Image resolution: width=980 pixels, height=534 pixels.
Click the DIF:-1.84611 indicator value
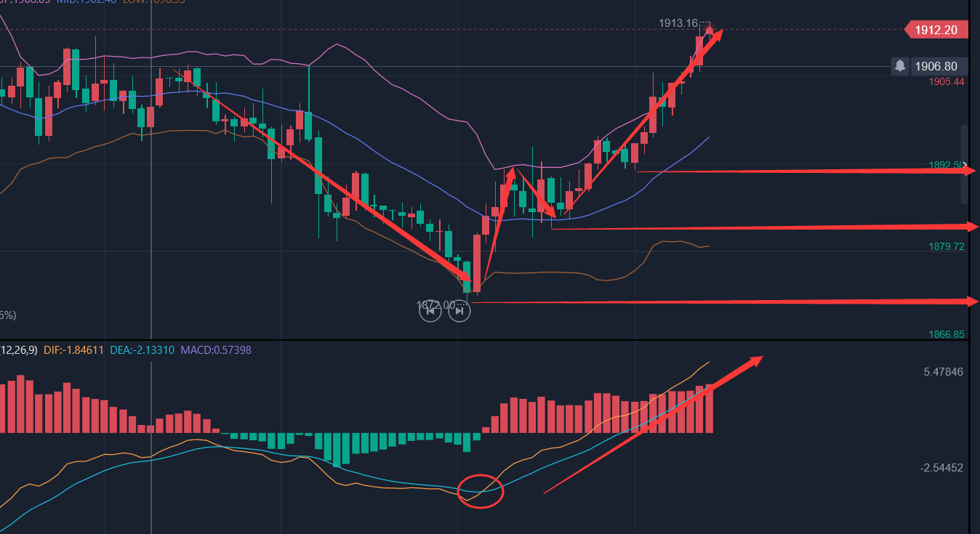73,350
